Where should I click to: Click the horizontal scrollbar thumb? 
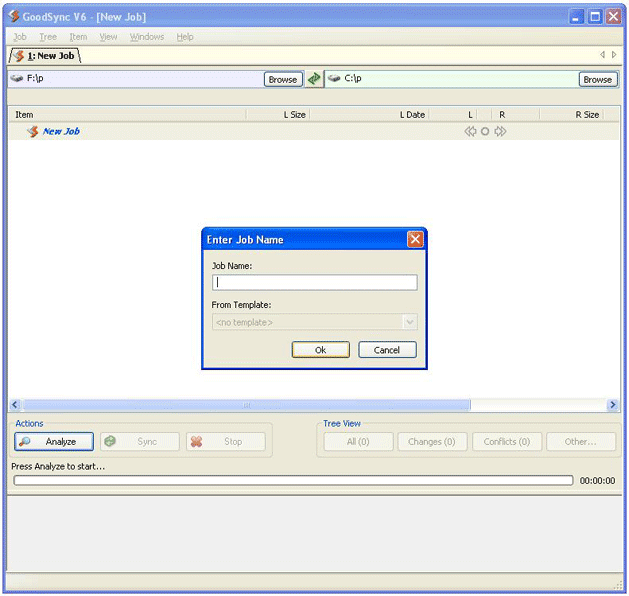click(x=246, y=405)
